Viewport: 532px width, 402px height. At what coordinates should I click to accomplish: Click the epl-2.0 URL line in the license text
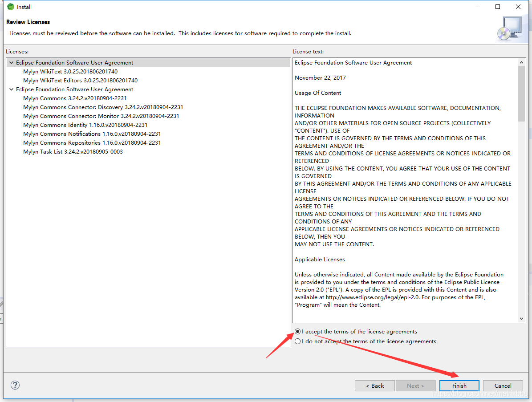tap(390, 297)
